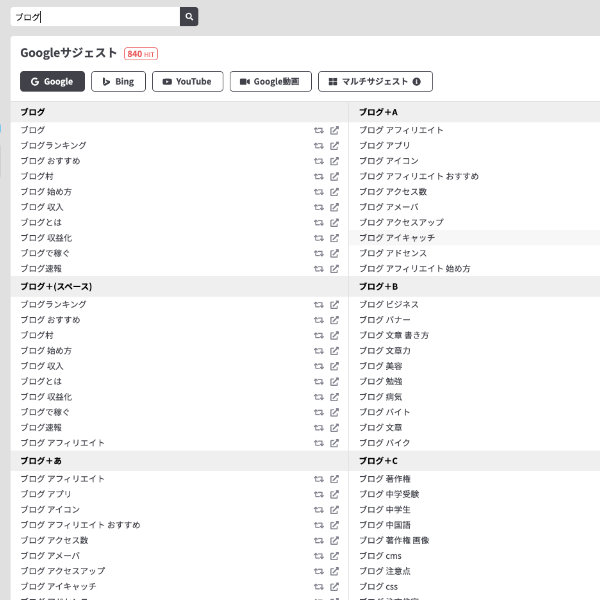Switch to the YouTube suggest tab
Viewport: 600px width, 600px height.
click(x=188, y=82)
